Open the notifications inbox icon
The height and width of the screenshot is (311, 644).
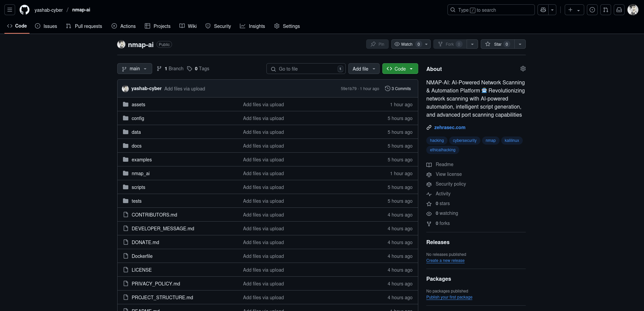619,10
